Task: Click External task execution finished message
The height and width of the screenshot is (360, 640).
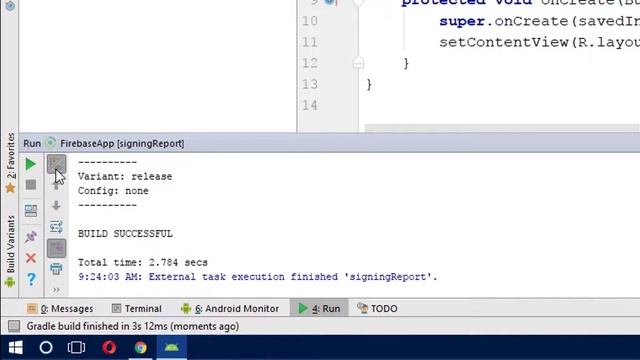Action: click(x=258, y=277)
